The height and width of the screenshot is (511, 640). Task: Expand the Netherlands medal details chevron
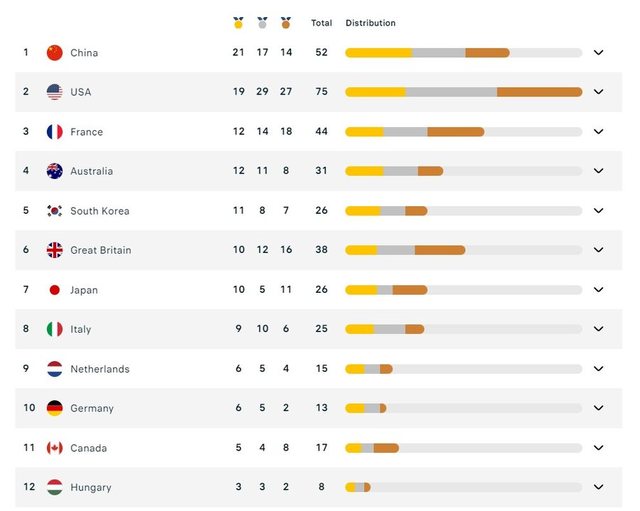pos(598,369)
